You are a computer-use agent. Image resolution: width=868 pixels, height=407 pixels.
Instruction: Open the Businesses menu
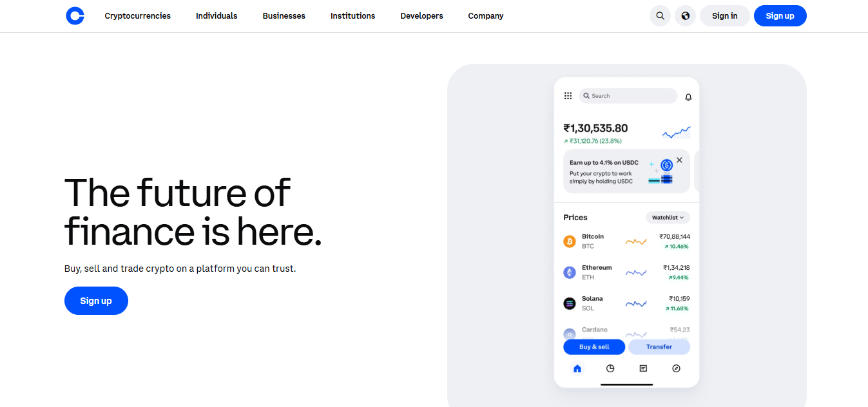click(284, 16)
